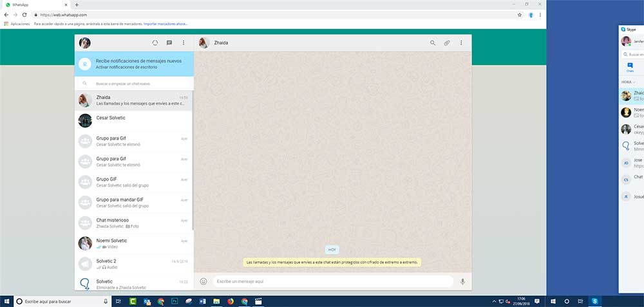Click the muted volume tray icon
Screen dimensions: 644x307
[507, 301]
